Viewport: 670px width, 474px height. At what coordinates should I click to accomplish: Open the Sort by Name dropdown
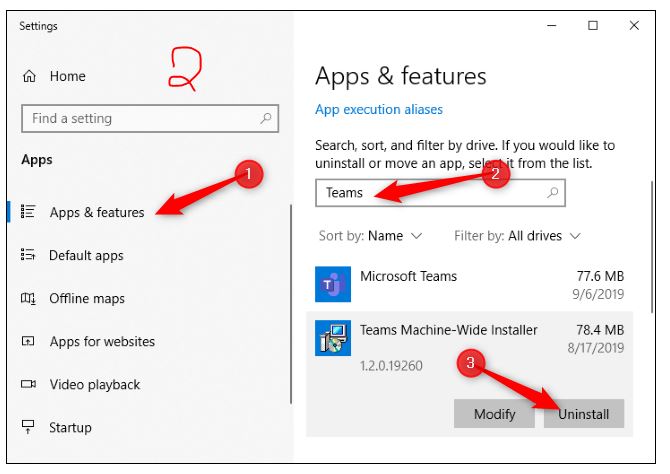(x=370, y=236)
